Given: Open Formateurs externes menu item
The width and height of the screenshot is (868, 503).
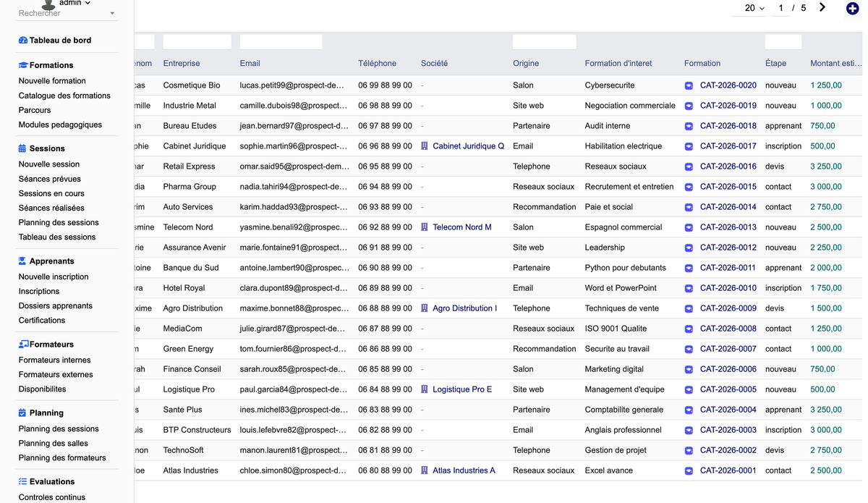Looking at the screenshot, I should tap(56, 374).
